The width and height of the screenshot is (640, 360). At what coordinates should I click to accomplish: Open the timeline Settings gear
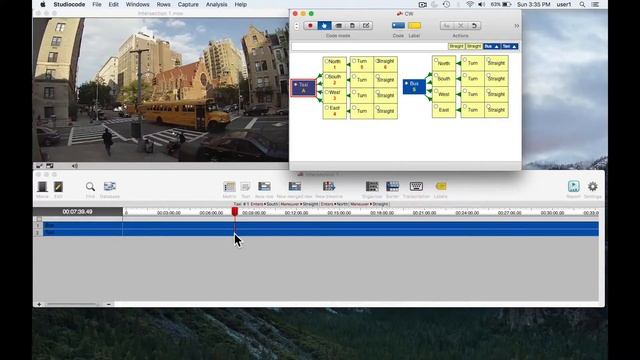click(x=593, y=187)
